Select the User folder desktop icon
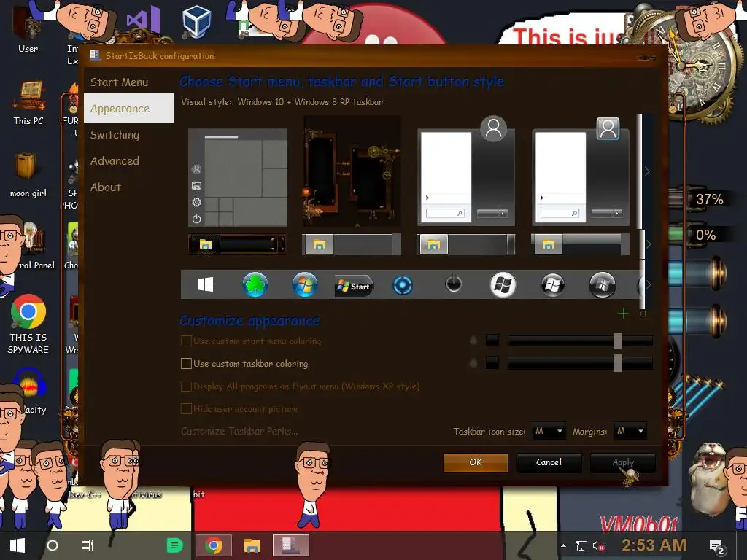Image resolution: width=747 pixels, height=560 pixels. pyautogui.click(x=28, y=31)
